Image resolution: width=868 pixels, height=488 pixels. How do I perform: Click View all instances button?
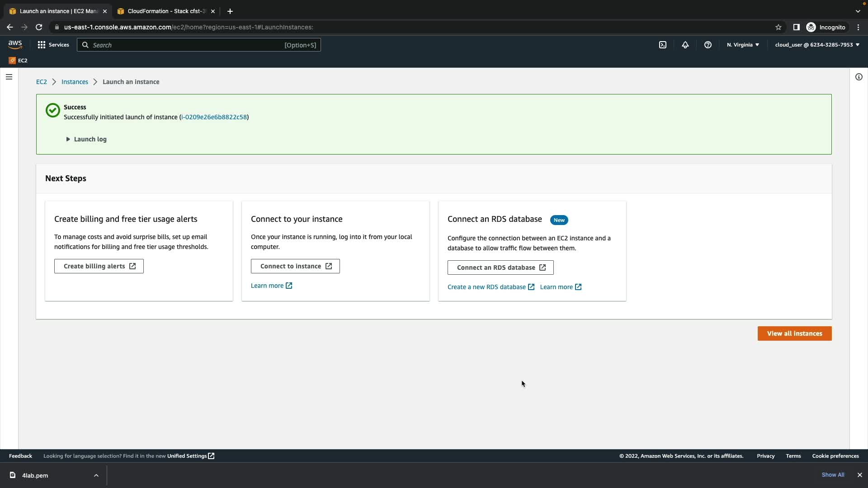[794, 333]
